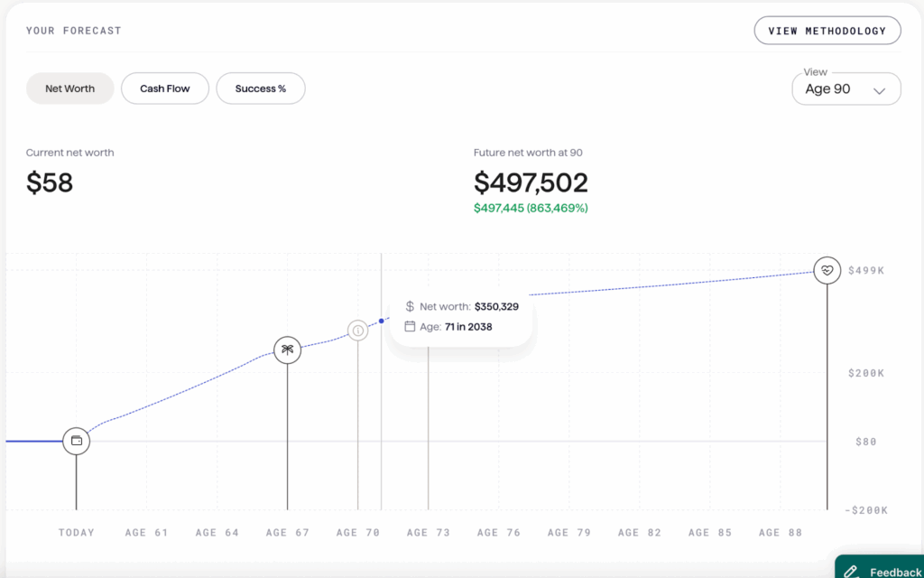Click the View Methodology button

[x=827, y=31]
